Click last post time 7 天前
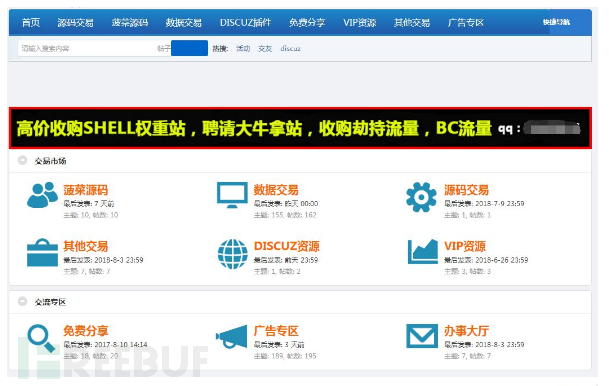609x386 pixels. (x=104, y=203)
